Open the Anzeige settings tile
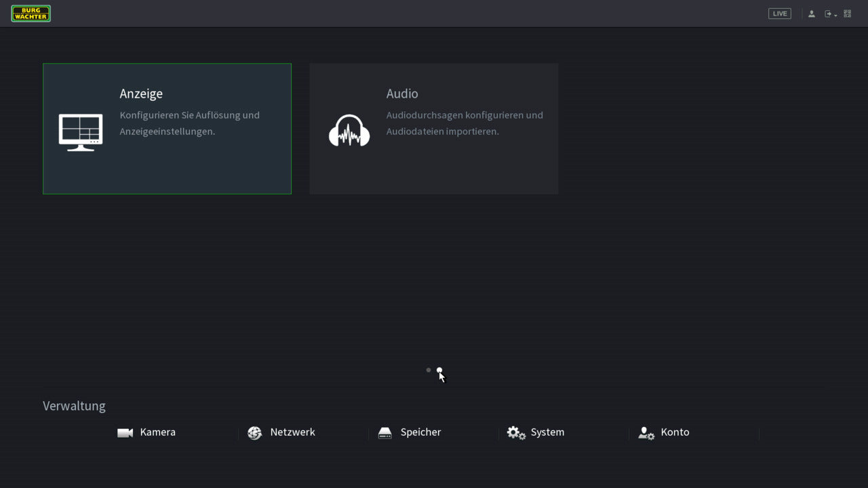 167,129
